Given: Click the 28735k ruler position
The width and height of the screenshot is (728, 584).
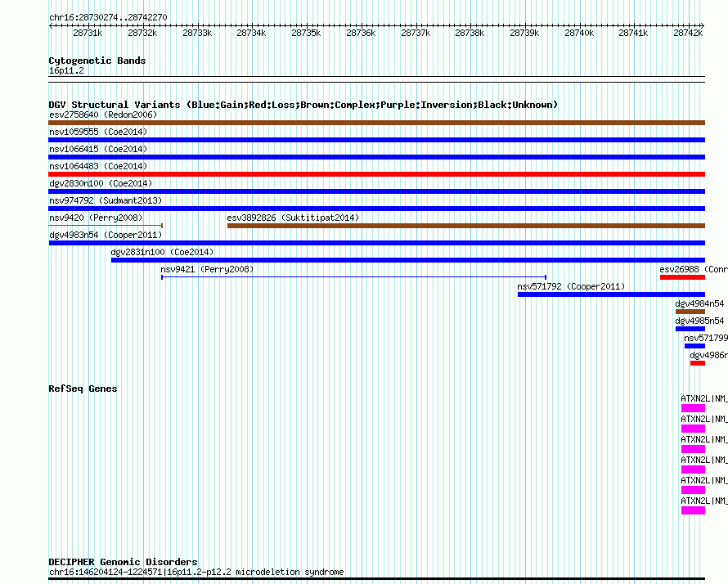Looking at the screenshot, I should (x=306, y=33).
